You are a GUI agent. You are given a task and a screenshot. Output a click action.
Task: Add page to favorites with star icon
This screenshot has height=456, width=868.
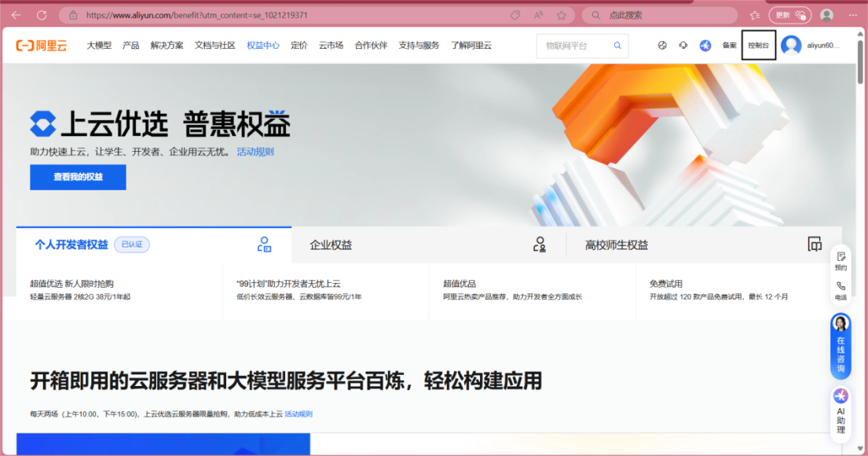pos(562,15)
